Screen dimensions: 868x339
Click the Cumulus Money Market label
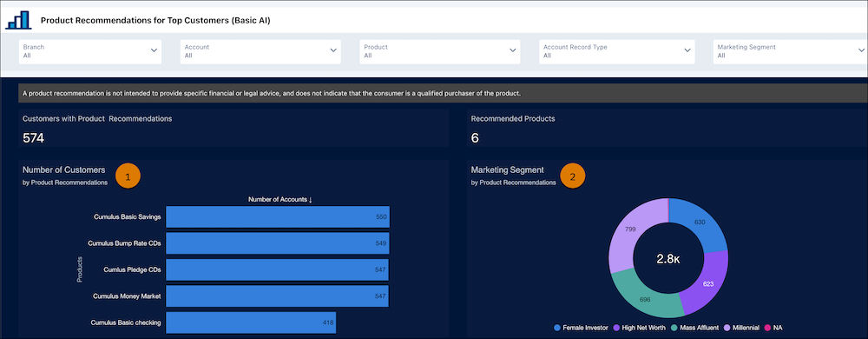coord(127,296)
